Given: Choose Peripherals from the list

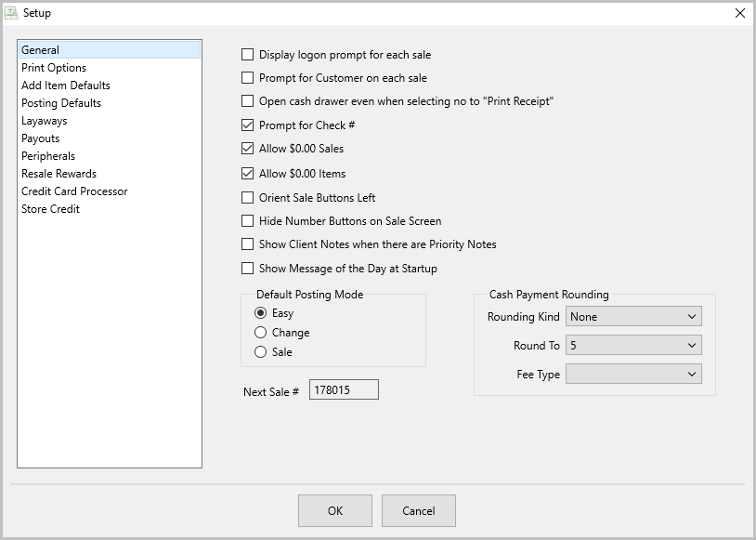Looking at the screenshot, I should [x=110, y=156].
